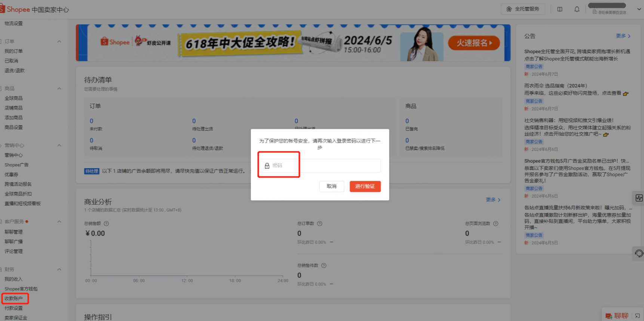Viewport: 644px width, 321px height.
Task: Open 全球商品折扣 in the sidebar
Action: (18, 194)
